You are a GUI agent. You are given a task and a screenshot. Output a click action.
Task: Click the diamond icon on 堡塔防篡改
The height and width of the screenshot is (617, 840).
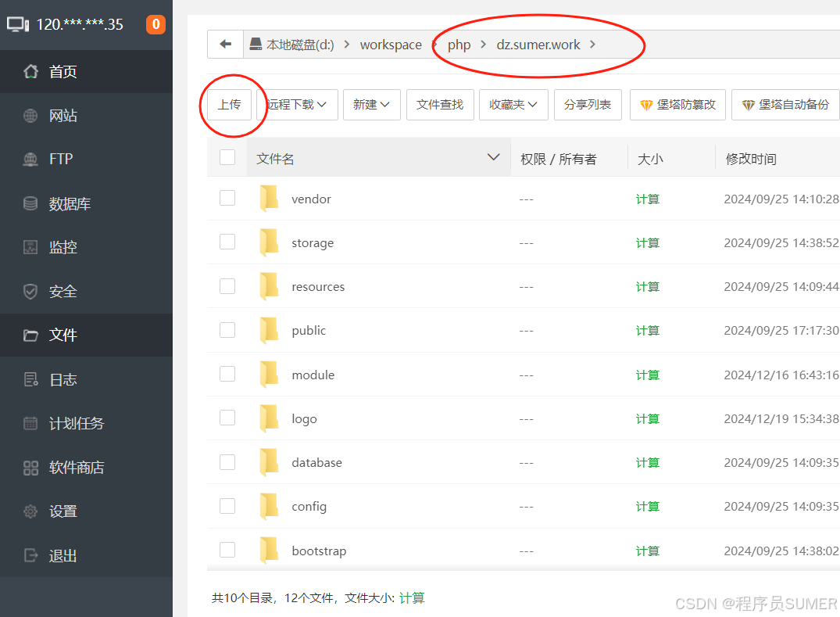pos(647,105)
